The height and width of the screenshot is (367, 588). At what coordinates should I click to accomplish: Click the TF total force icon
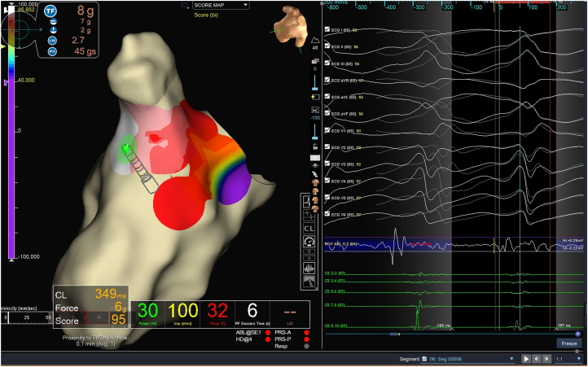tap(50, 11)
